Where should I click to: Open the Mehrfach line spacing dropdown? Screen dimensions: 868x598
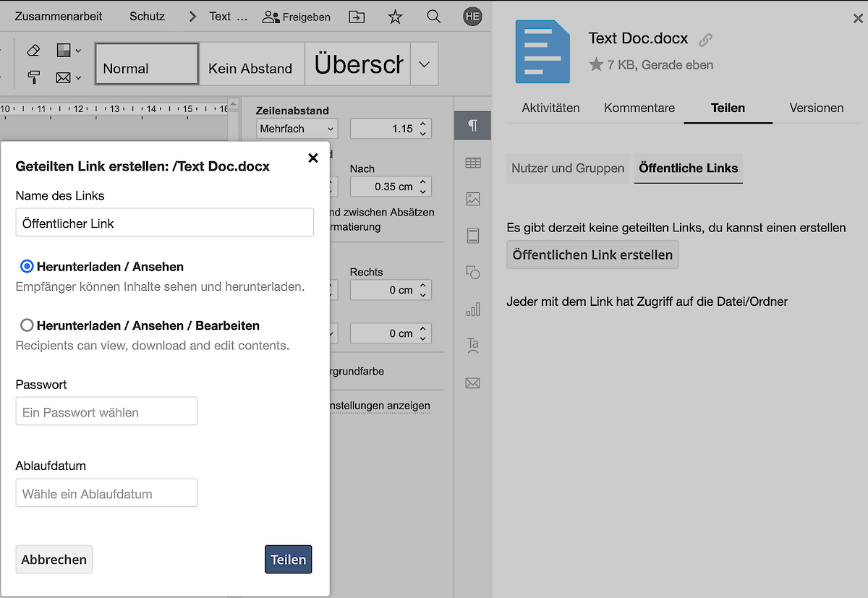[297, 129]
